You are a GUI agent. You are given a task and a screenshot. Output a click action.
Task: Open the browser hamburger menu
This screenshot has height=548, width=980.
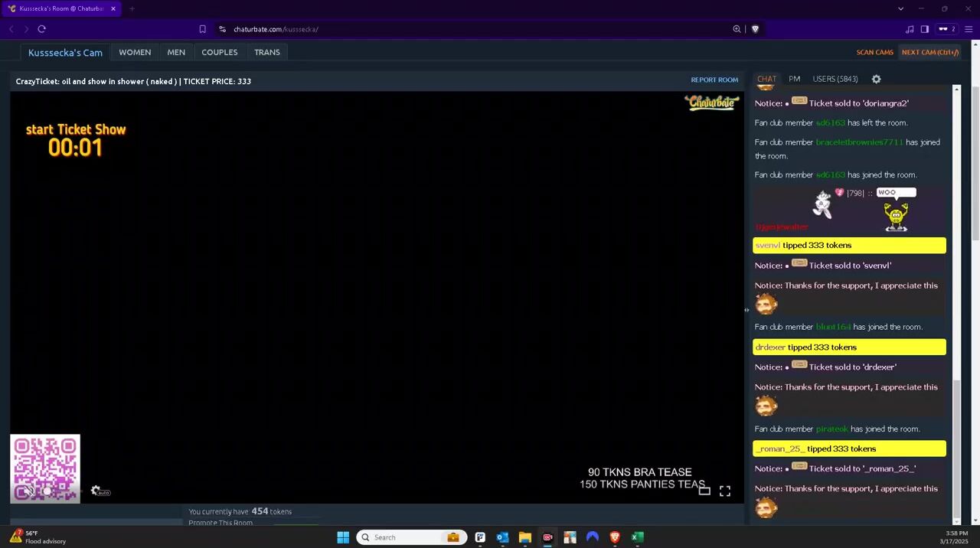tap(969, 29)
